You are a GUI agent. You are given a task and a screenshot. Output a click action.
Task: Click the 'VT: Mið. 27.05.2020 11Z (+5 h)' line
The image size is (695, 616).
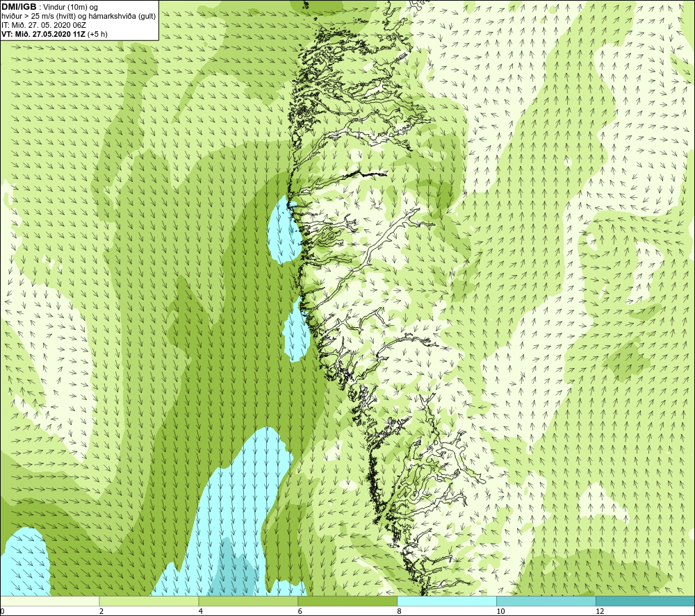click(x=54, y=34)
